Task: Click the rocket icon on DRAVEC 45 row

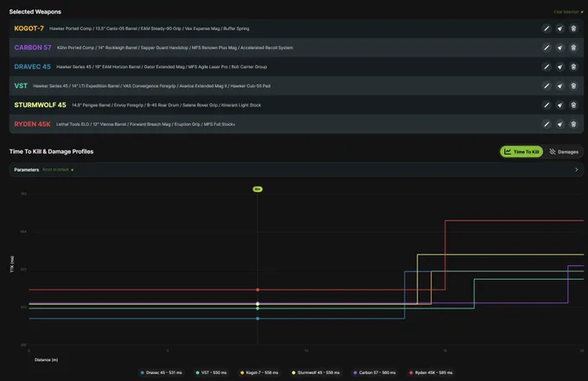Action: click(x=559, y=67)
